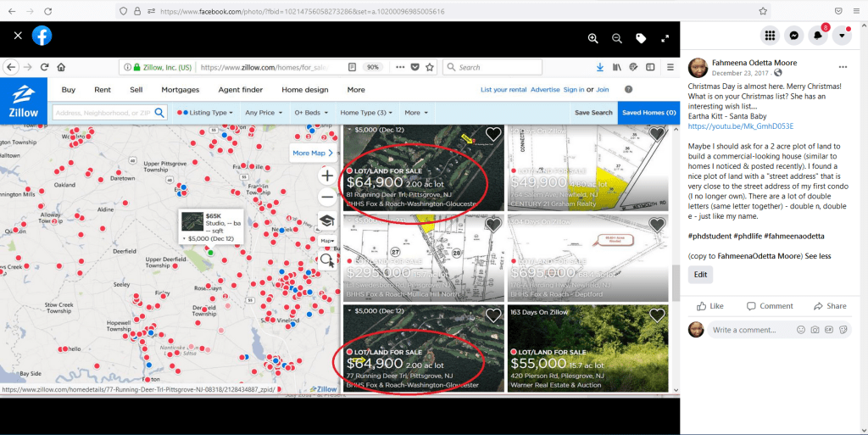868x435 pixels.
Task: Click the tag photo icon
Action: pyautogui.click(x=641, y=38)
